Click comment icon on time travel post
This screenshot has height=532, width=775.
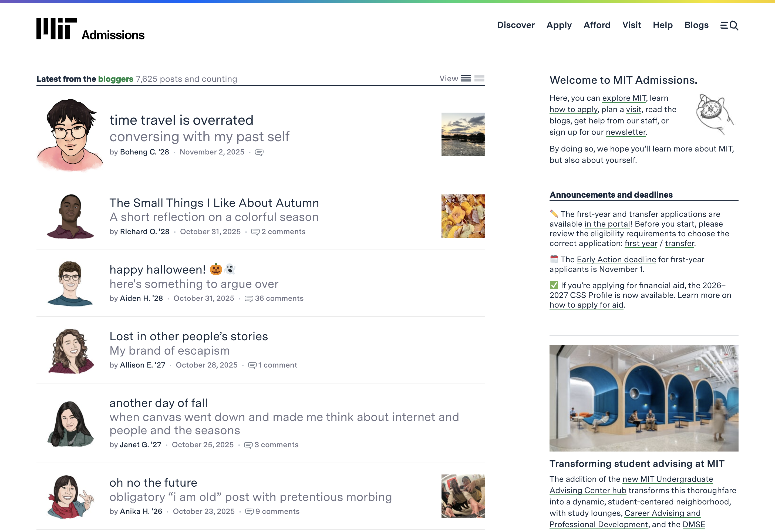pos(259,152)
